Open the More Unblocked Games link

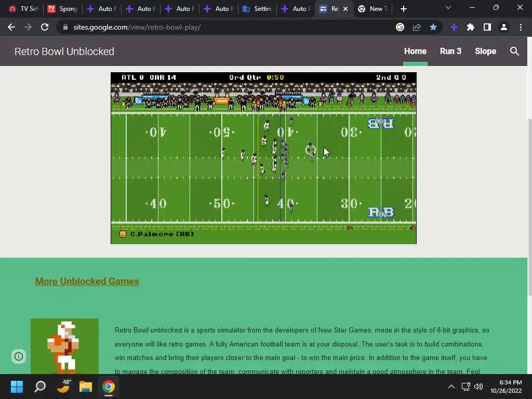click(87, 281)
